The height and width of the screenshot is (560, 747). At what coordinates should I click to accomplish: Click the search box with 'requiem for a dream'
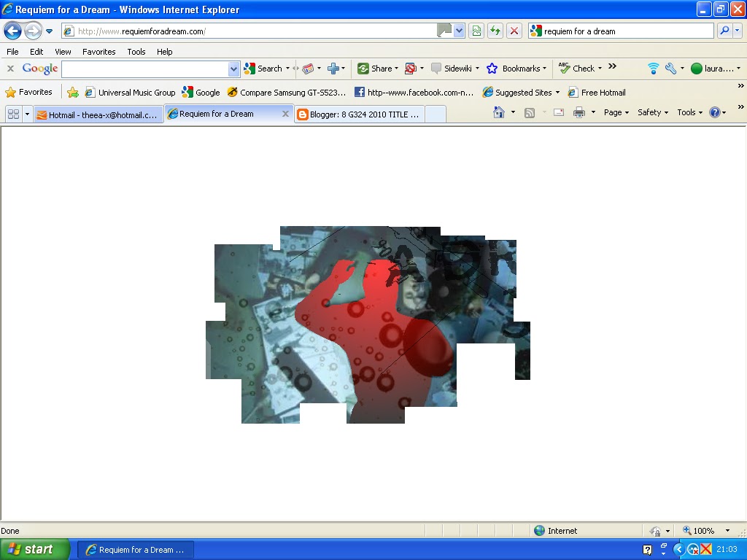[x=621, y=31]
